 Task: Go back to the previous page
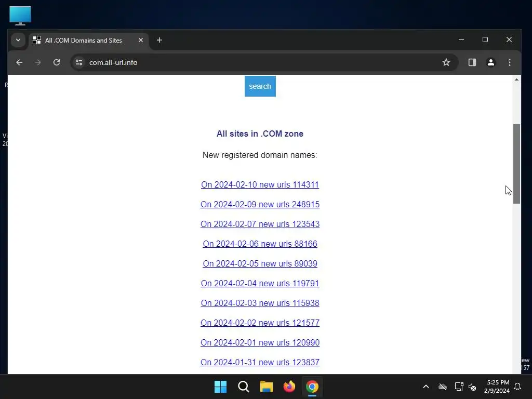coord(19,62)
